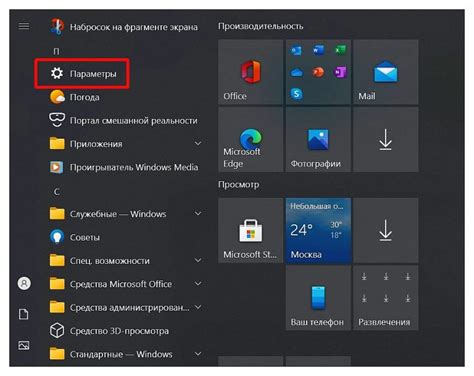Open Documents icon in left sidebar

(24, 314)
